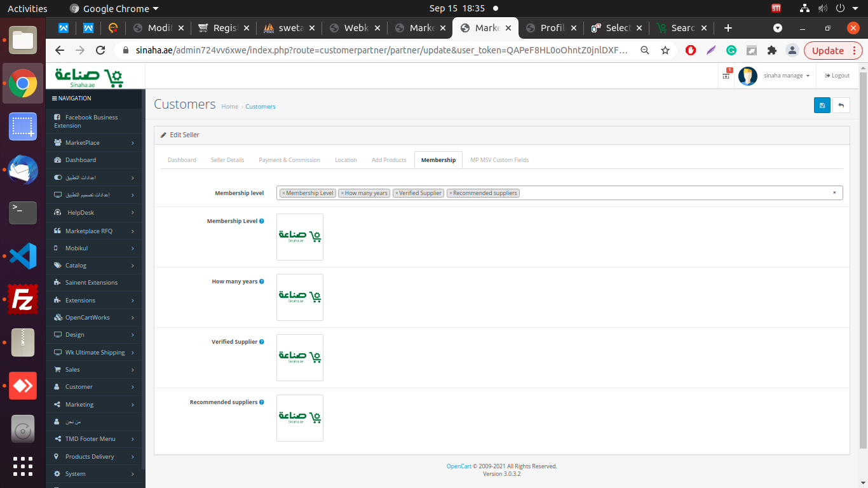868x488 pixels.
Task: Clear all membership level selections
Action: (834, 193)
